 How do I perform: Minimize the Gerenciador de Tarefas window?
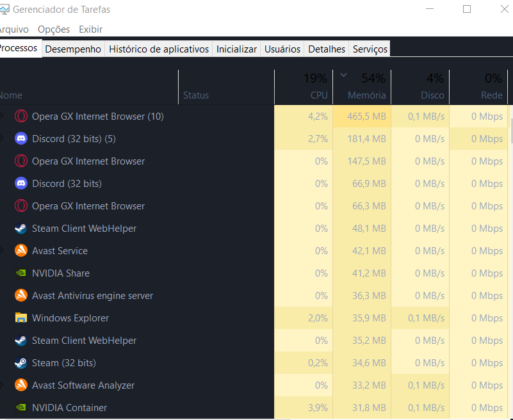430,9
